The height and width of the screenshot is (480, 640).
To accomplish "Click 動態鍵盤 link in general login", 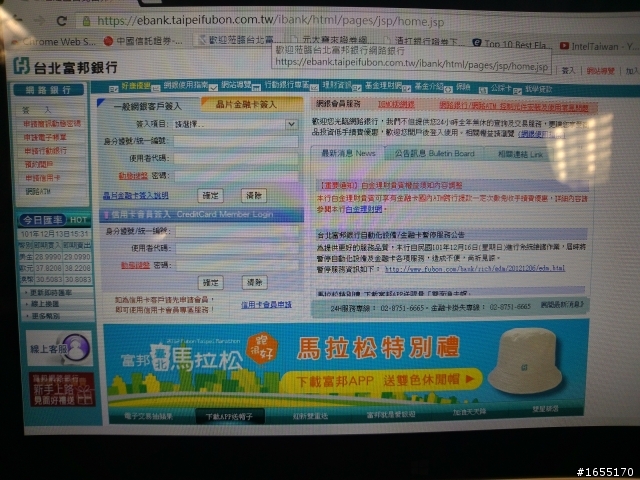I will [133, 176].
